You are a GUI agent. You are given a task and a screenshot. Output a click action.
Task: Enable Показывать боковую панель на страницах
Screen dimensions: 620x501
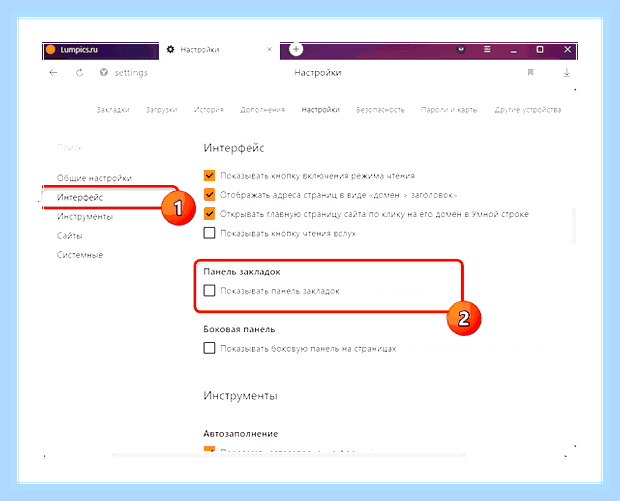(209, 348)
